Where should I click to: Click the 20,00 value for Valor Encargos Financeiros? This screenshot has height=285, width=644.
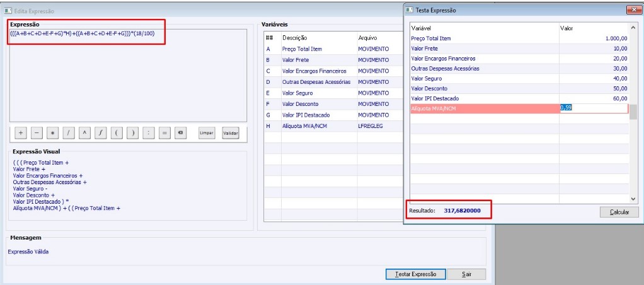click(x=620, y=59)
